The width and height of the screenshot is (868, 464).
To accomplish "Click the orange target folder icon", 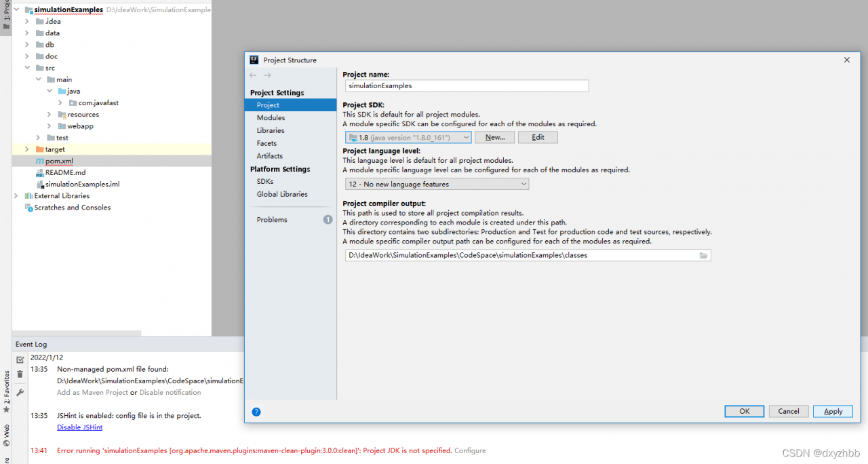I will (39, 150).
